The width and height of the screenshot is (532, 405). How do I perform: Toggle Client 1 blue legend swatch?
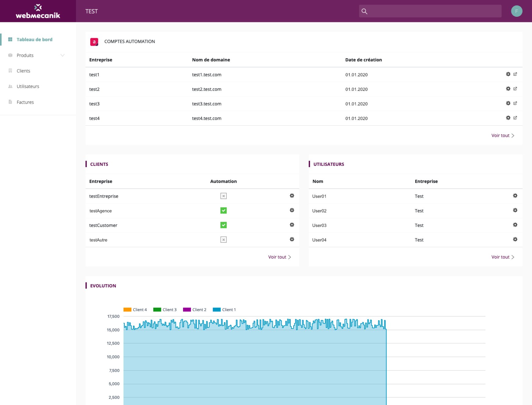point(217,310)
